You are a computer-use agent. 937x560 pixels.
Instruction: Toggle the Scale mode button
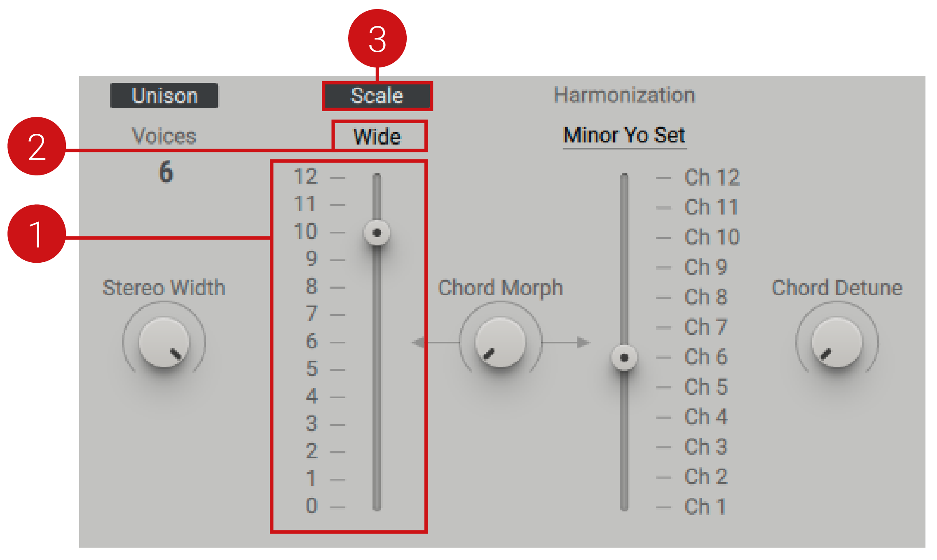[377, 96]
